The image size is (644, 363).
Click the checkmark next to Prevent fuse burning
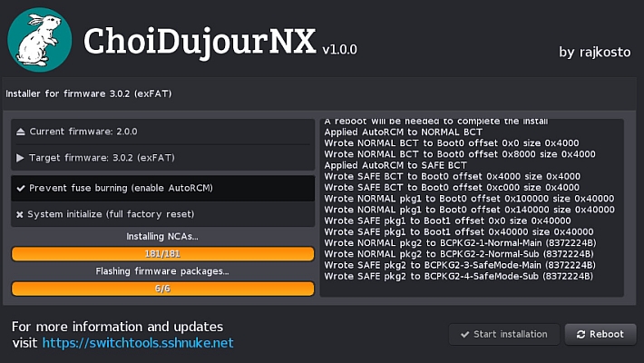pos(21,188)
